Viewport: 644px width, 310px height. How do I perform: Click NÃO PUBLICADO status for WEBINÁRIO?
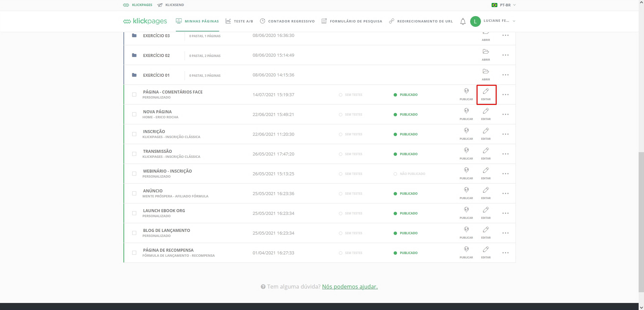point(409,174)
